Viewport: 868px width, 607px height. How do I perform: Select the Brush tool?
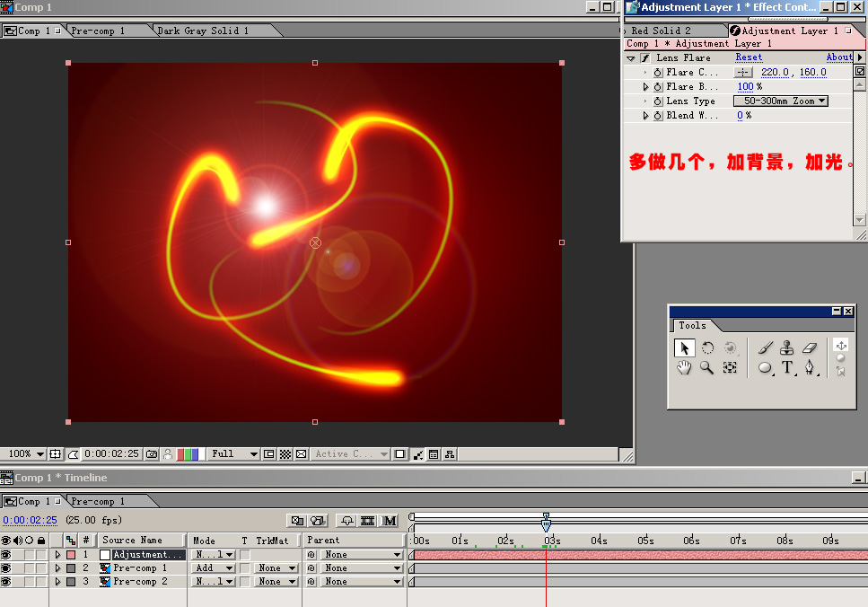[766, 347]
